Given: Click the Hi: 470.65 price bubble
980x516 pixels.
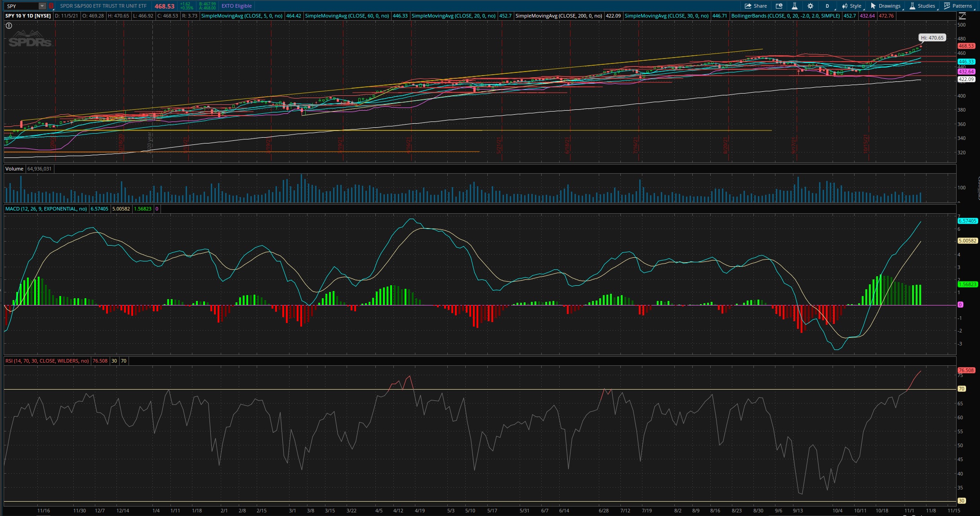Looking at the screenshot, I should [932, 38].
